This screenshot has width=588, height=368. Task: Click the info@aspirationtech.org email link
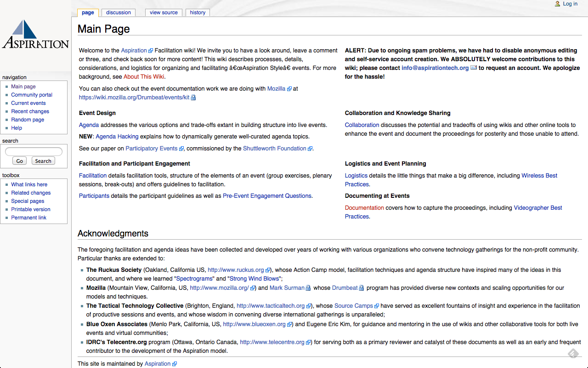coord(435,68)
